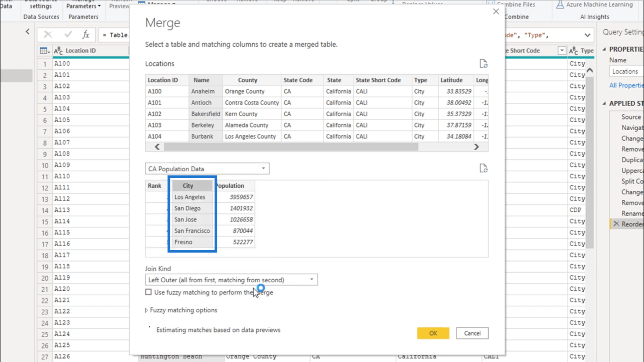644x362 pixels.
Task: Open All Properties link
Action: tap(626, 85)
